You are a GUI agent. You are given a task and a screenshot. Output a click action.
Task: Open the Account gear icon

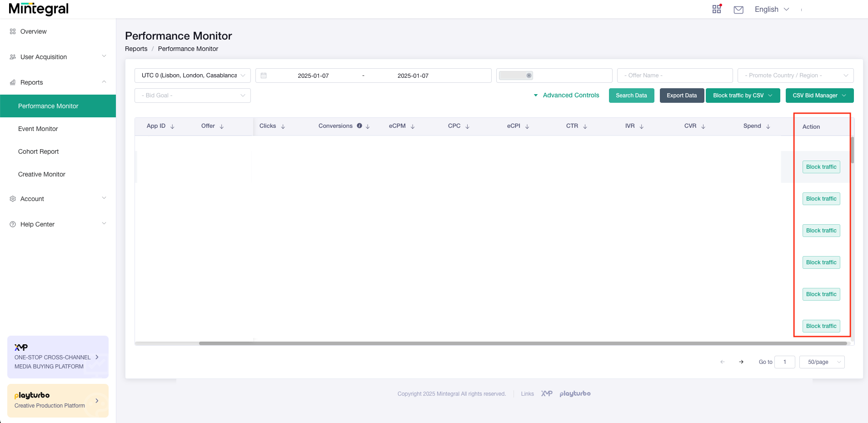click(12, 198)
